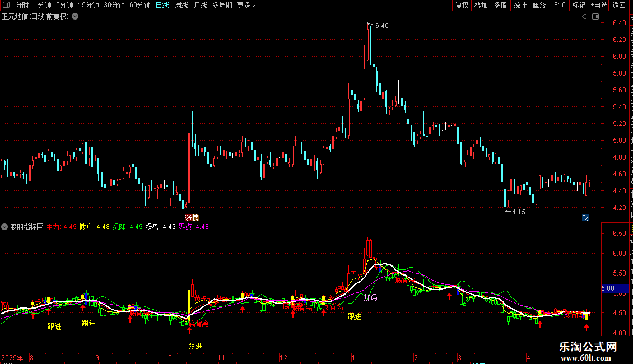Click the 涨榜 marker on the chart
Image resolution: width=633 pixels, height=364 pixels.
[x=192, y=217]
